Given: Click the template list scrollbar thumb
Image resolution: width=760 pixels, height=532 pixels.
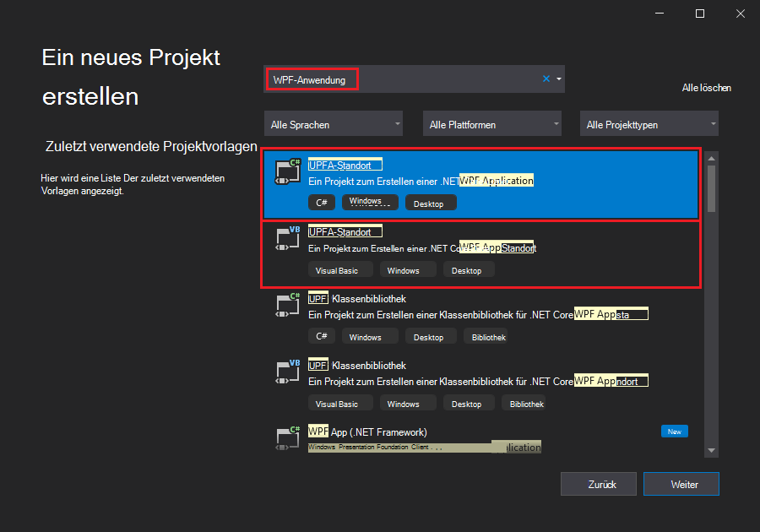Looking at the screenshot, I should coord(711,187).
